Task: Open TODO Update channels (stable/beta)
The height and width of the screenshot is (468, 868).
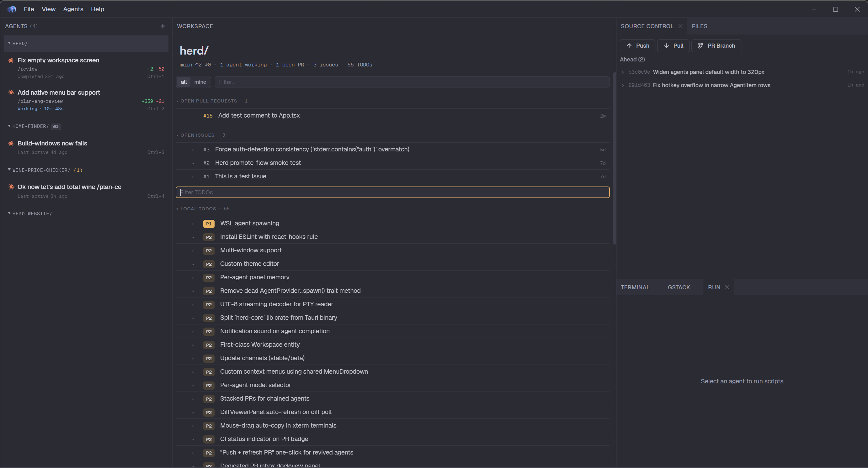Action: [x=392, y=358]
